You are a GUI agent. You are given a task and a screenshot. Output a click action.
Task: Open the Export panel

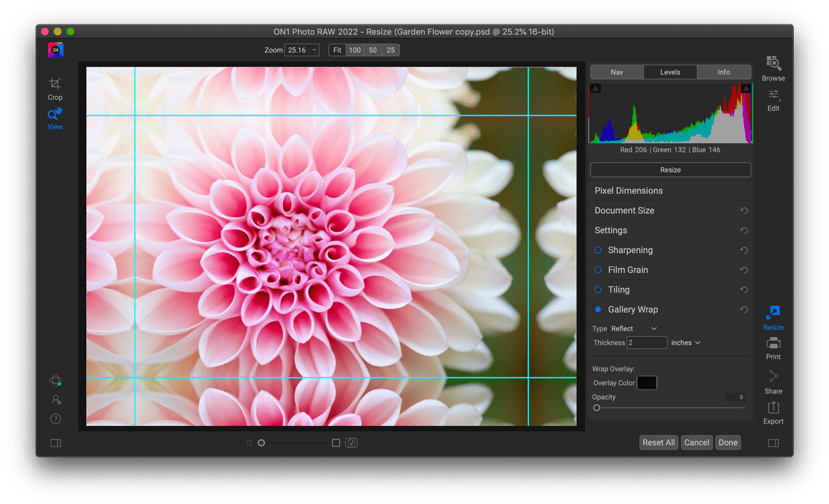[x=773, y=413]
